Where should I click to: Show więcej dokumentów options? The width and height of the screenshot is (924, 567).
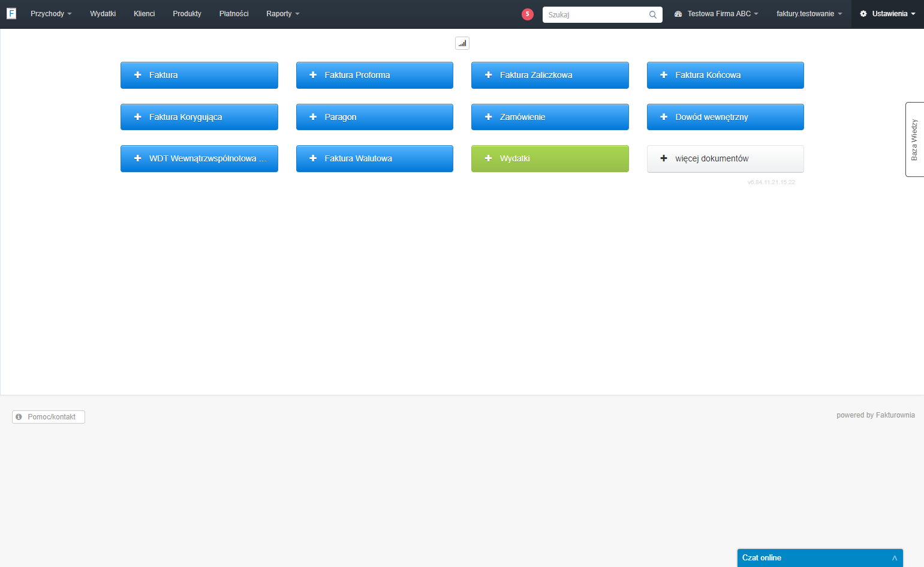click(x=726, y=158)
